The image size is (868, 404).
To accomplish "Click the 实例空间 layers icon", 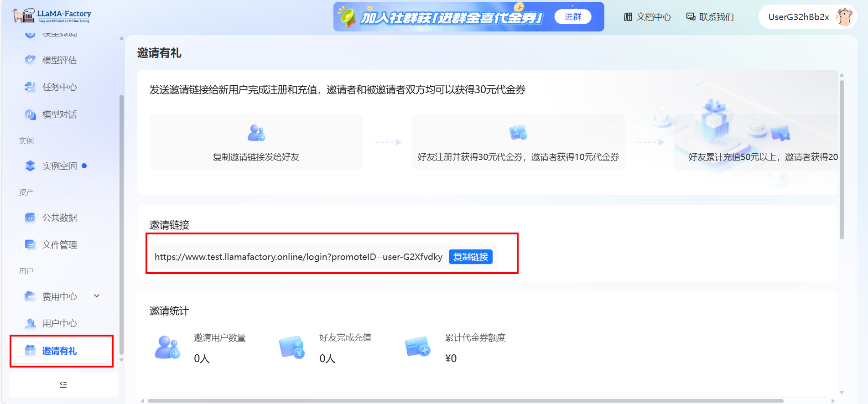I will (x=30, y=166).
